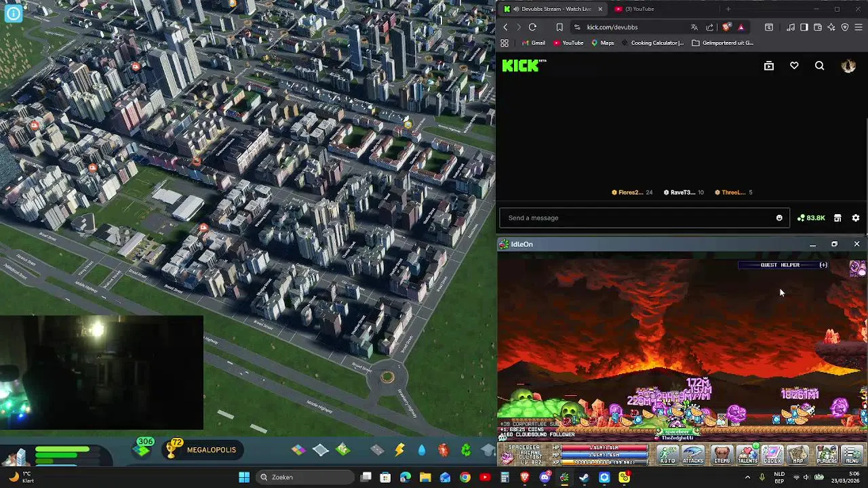Go back in the browser

tap(505, 27)
